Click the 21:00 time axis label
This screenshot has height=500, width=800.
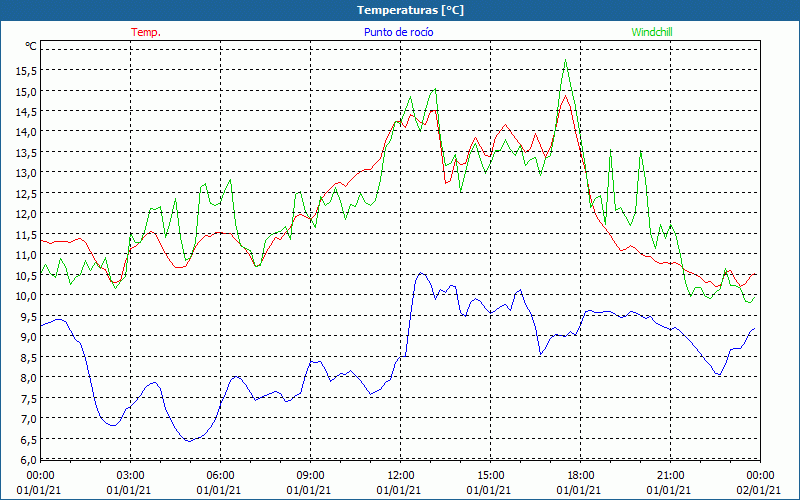pyautogui.click(x=670, y=476)
